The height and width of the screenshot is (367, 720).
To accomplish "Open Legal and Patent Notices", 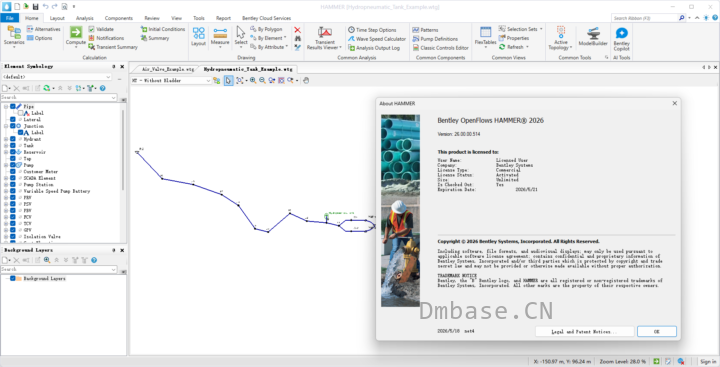I will tap(585, 331).
